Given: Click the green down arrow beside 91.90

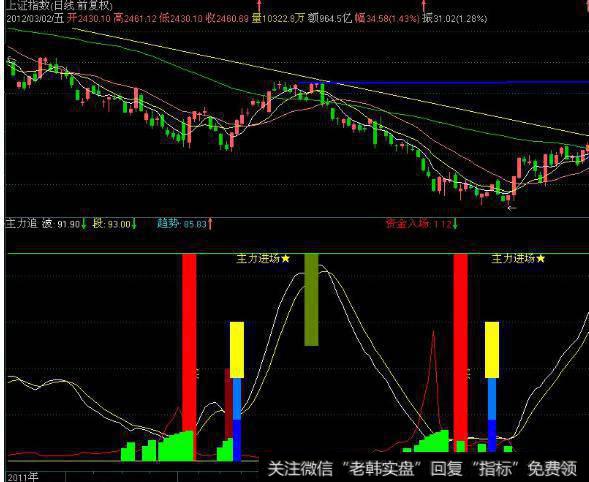Looking at the screenshot, I should tap(84, 224).
